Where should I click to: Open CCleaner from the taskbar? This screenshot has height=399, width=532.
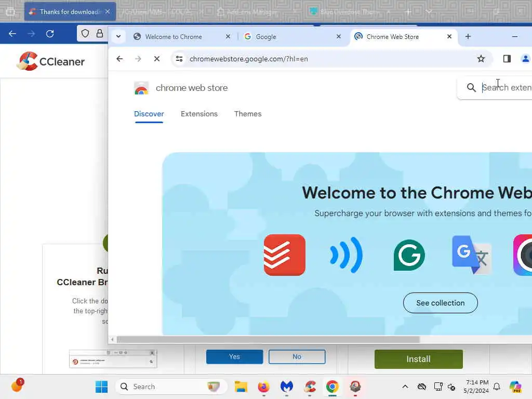(310, 387)
